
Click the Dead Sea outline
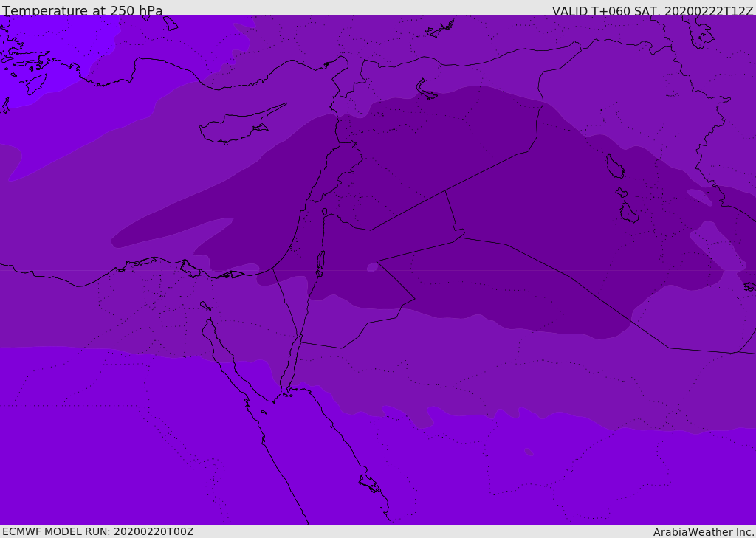[x=320, y=261]
